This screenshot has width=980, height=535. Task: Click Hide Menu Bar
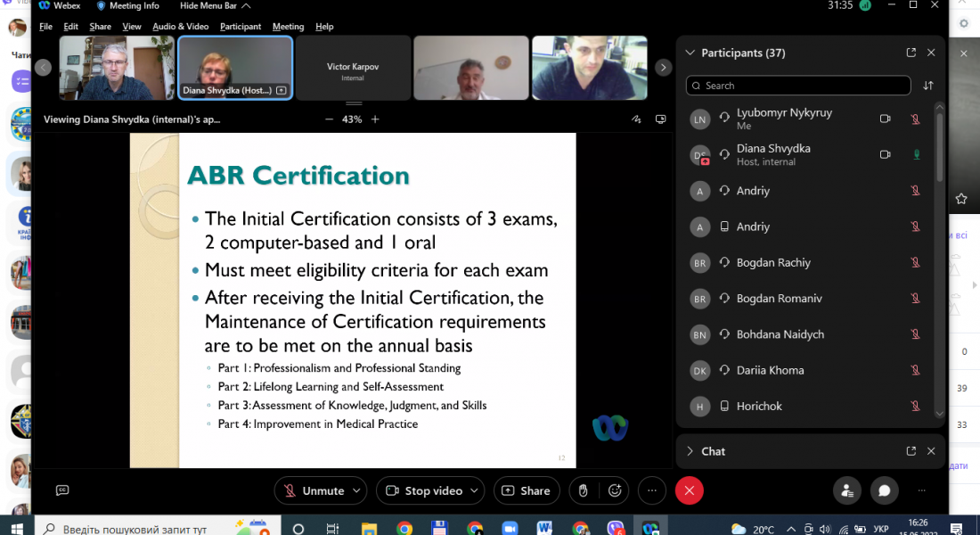coord(212,5)
